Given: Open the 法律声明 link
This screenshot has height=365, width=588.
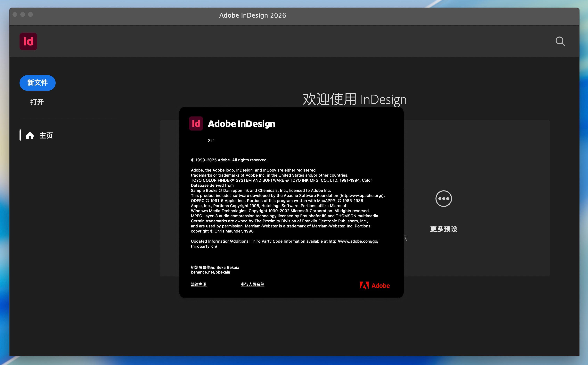Looking at the screenshot, I should (x=198, y=284).
